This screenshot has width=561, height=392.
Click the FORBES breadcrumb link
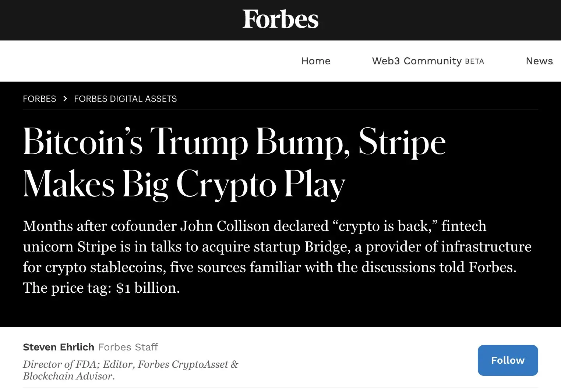click(x=39, y=99)
